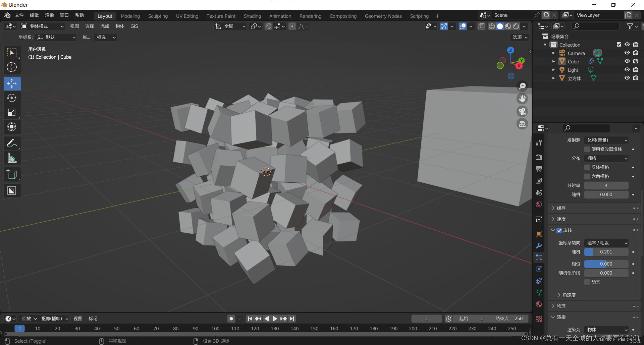
Task: Click the add workspace plus button
Action: 437,16
